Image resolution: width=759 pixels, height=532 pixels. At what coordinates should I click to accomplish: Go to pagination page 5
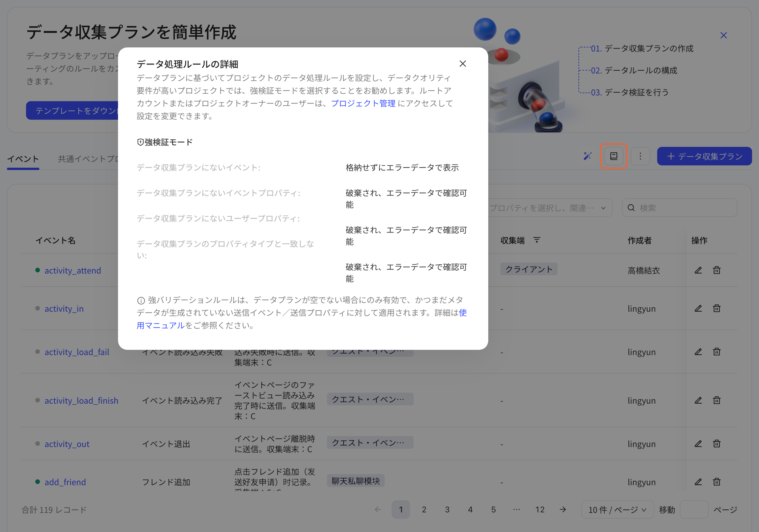(x=493, y=509)
